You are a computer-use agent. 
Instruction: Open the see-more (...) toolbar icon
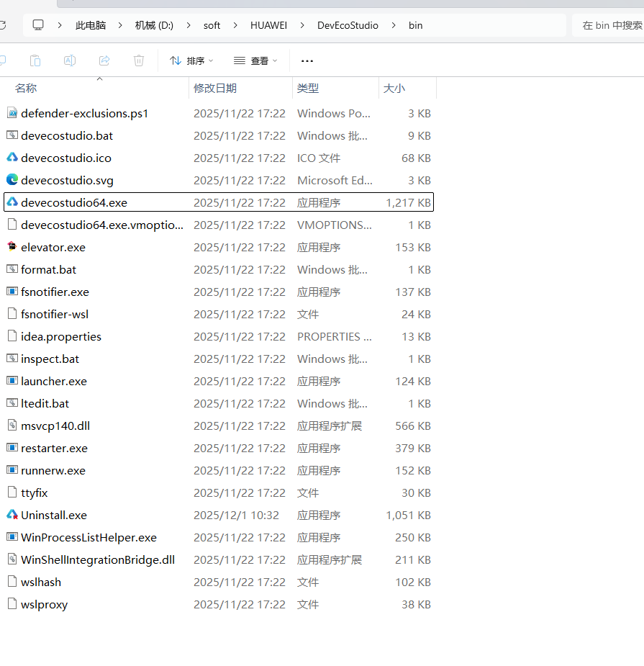point(307,60)
